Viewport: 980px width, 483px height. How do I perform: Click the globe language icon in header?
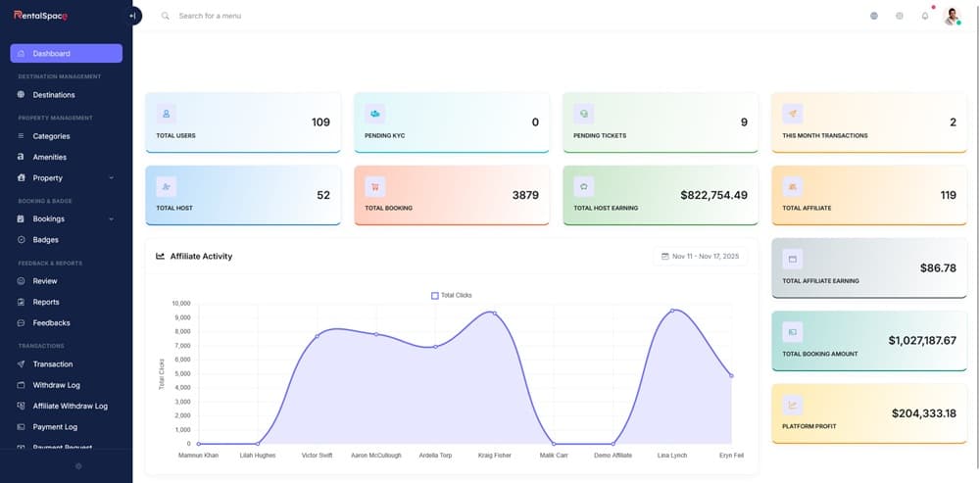[x=873, y=16]
